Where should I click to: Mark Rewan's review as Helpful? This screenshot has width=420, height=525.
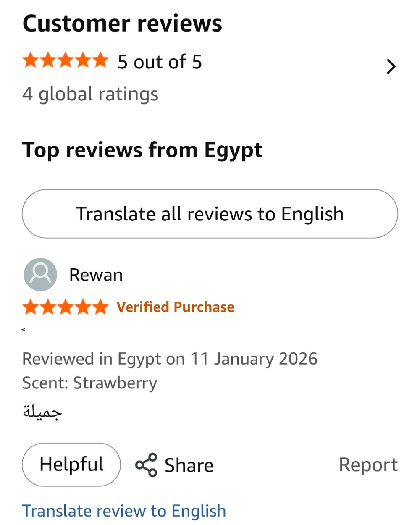pyautogui.click(x=71, y=464)
